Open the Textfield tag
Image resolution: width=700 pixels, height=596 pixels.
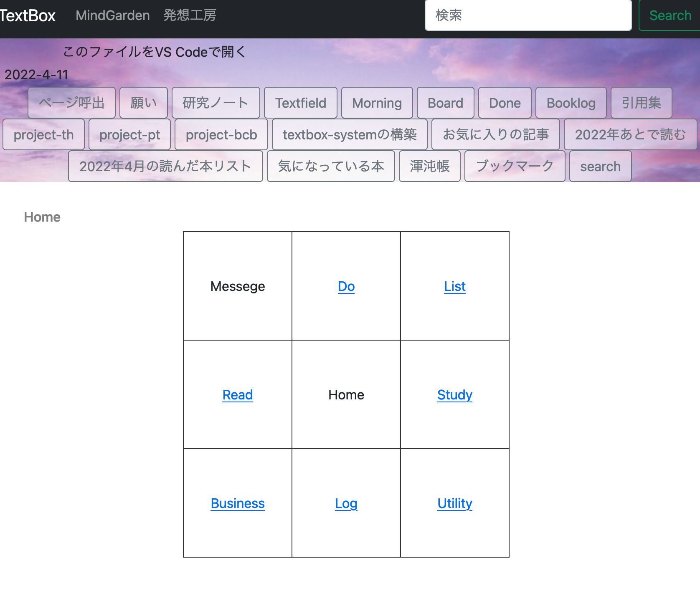click(300, 103)
